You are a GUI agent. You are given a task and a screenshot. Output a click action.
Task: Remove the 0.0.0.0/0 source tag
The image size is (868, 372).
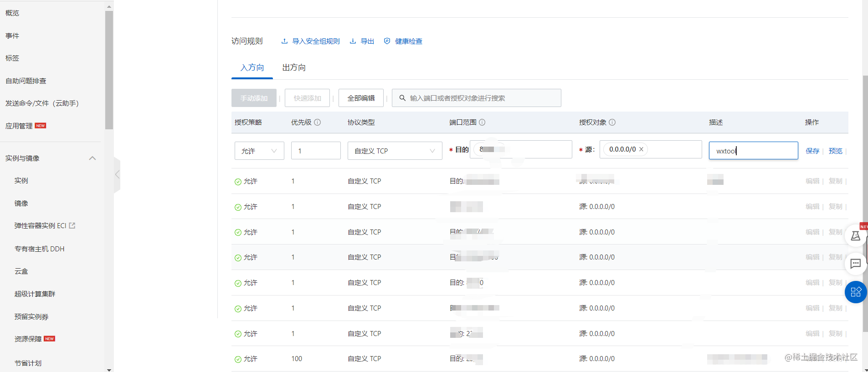coord(641,149)
